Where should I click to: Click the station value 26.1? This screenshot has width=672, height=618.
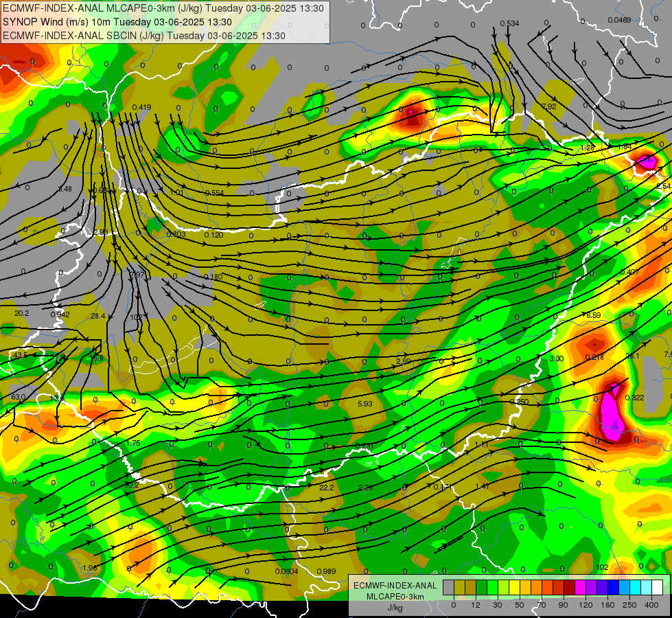[x=633, y=356]
